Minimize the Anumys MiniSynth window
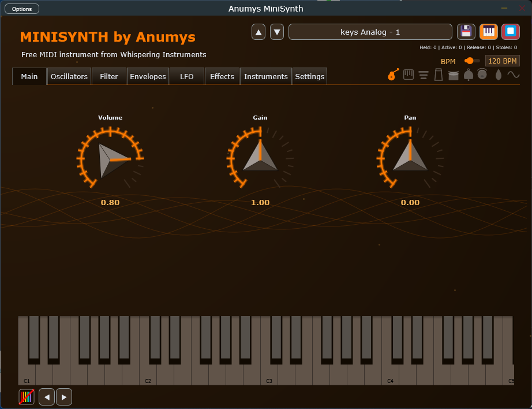 [504, 8]
